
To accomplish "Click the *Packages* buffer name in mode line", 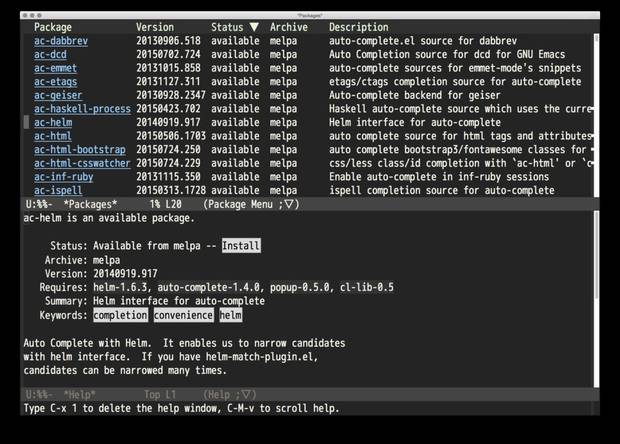I will [x=91, y=204].
